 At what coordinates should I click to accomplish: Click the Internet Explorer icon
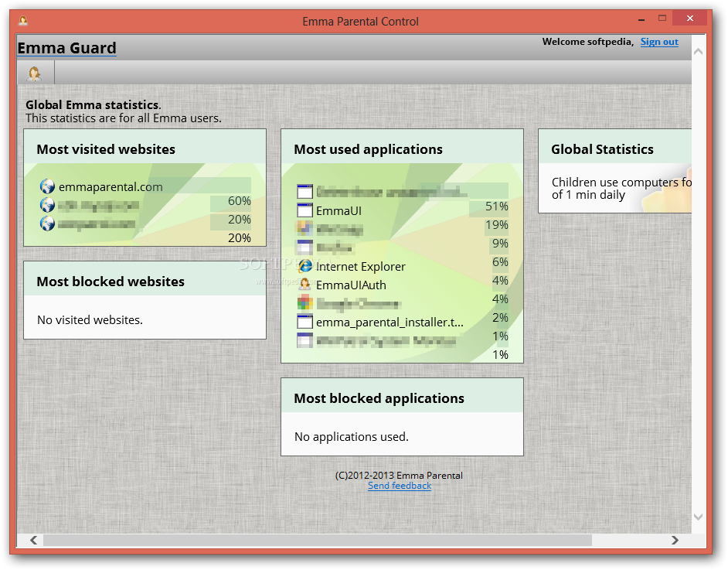pyautogui.click(x=304, y=266)
